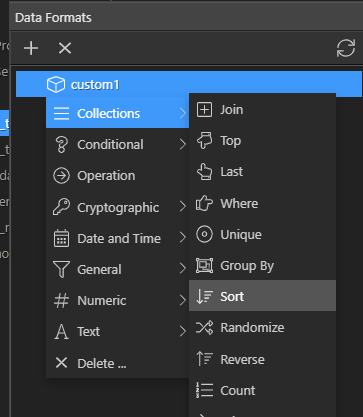Screen dimensions: 363x417
Task: Select Sort from Collections submenu
Action: pos(262,296)
